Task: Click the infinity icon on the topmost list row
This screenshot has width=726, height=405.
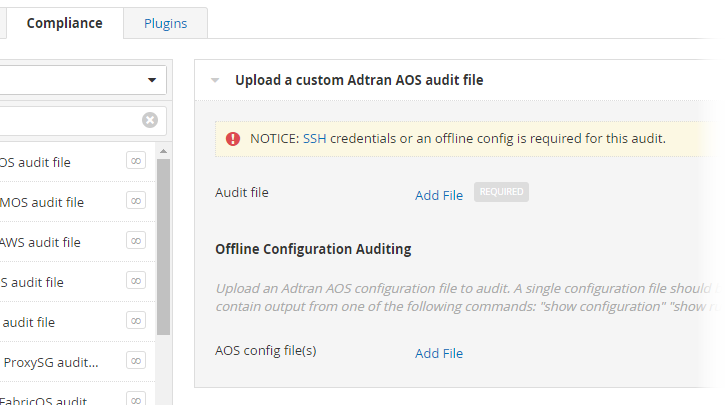Action: 136,161
